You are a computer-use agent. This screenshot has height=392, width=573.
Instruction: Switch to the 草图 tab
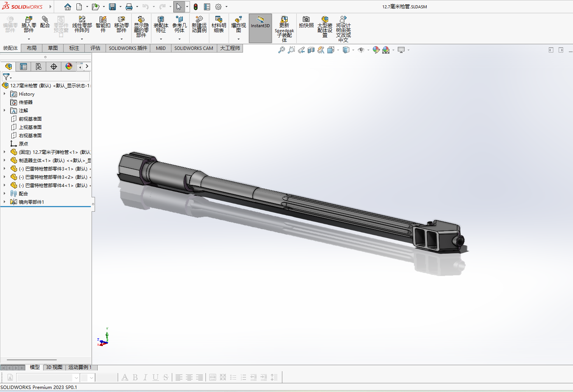pos(53,48)
